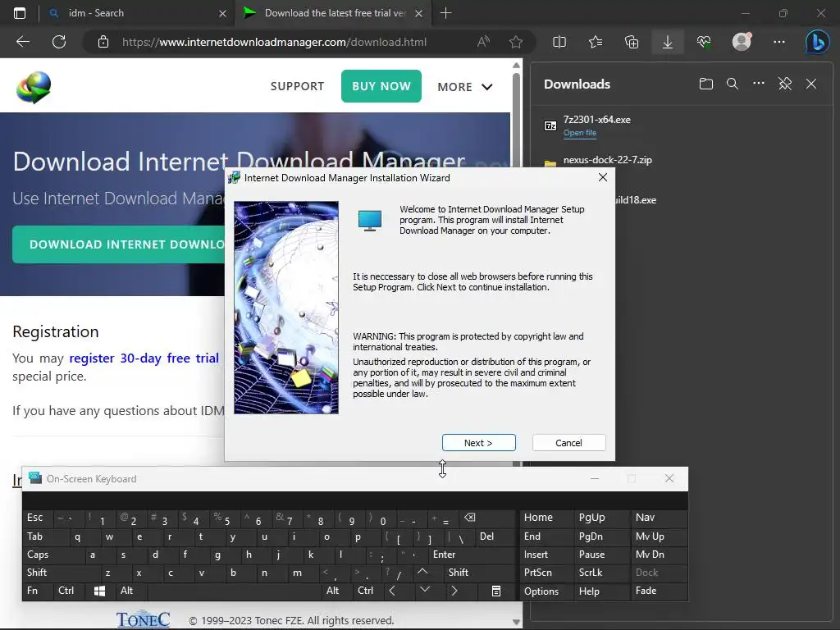Open the SUPPORT page link
The height and width of the screenshot is (630, 840).
pos(297,86)
